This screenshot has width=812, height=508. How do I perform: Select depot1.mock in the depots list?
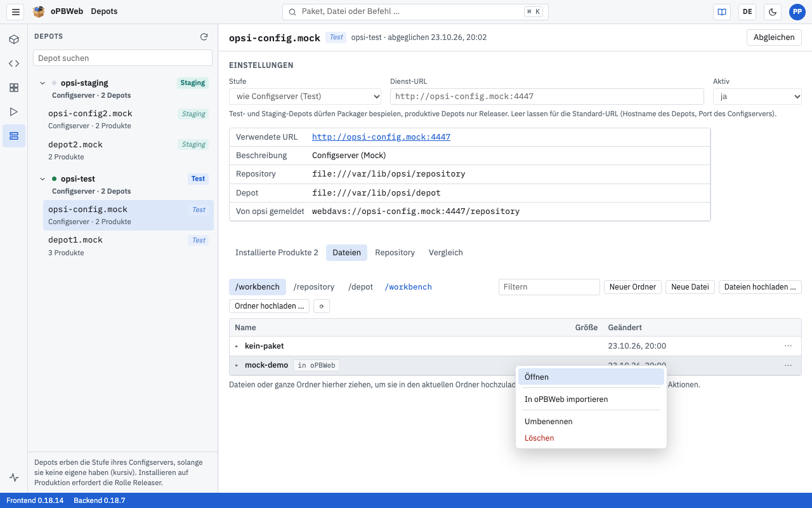pos(128,246)
